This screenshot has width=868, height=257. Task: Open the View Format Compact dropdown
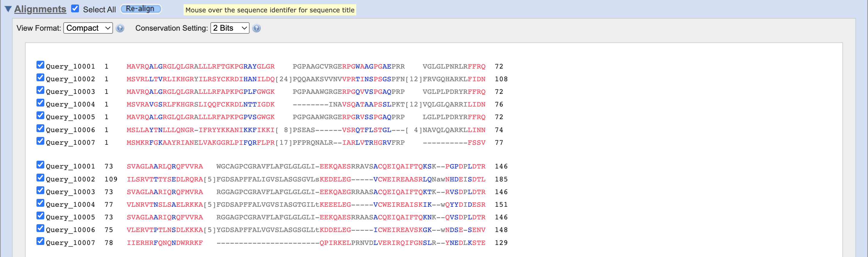(x=88, y=28)
